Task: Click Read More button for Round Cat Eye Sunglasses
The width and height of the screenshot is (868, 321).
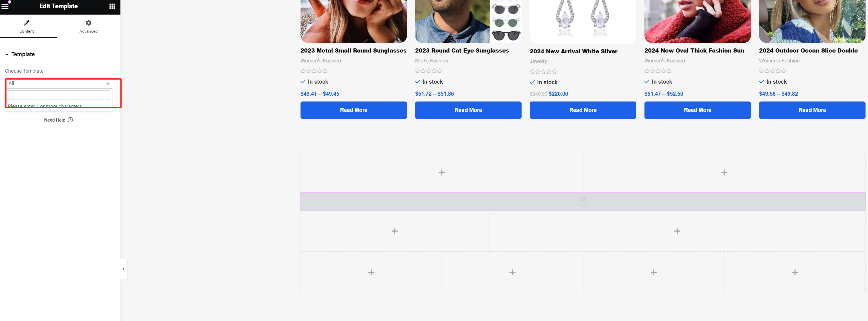Action: point(468,109)
